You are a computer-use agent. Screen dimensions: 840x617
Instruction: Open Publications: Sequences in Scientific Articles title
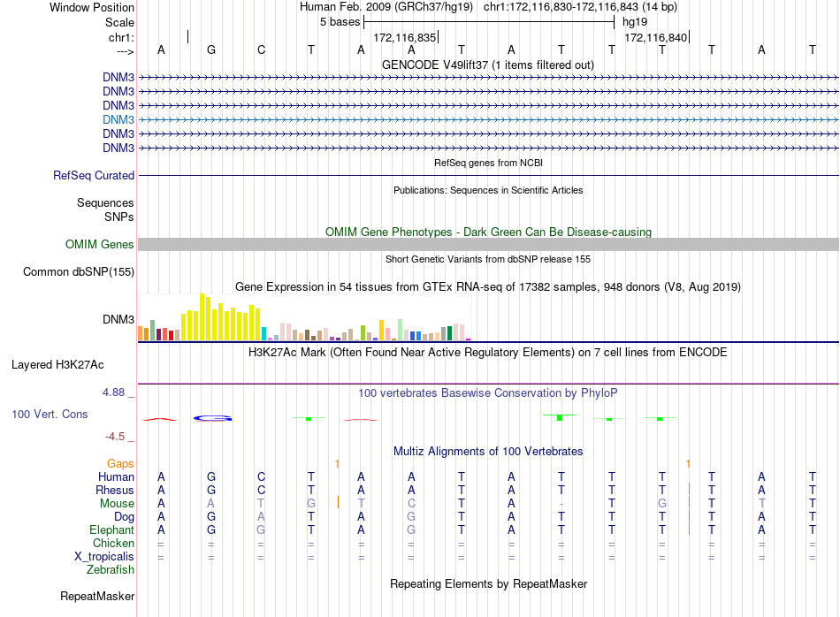point(488,190)
